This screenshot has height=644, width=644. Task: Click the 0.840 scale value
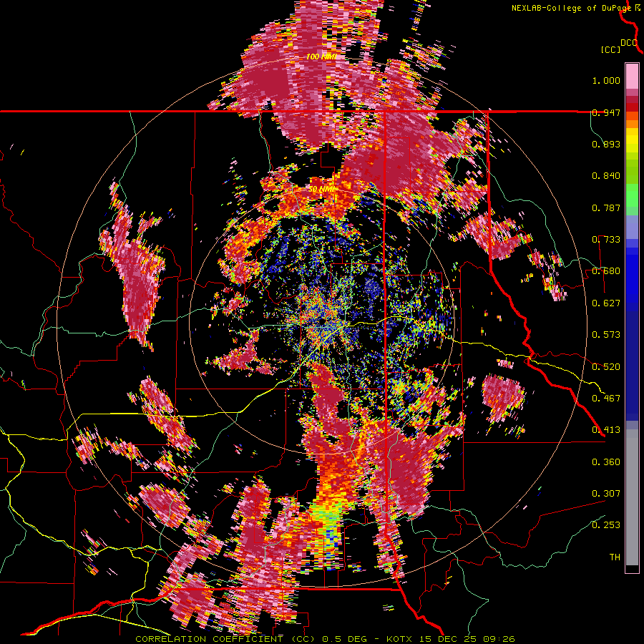coord(606,176)
